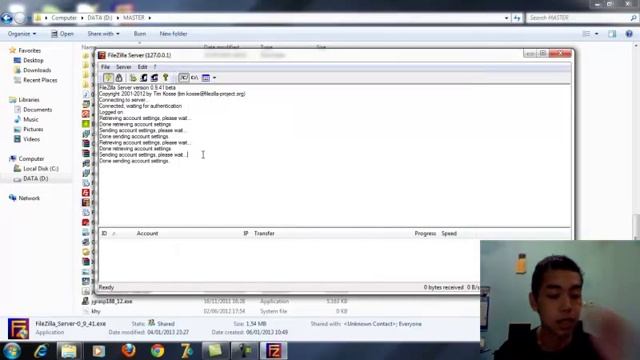Click the FileZilla Server title bar icon
640x360 pixels.
(x=102, y=55)
